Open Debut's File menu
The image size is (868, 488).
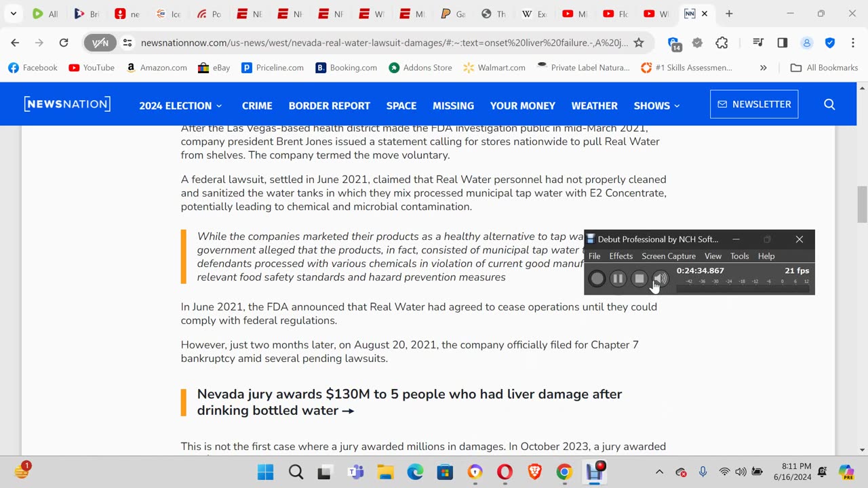[594, 256]
